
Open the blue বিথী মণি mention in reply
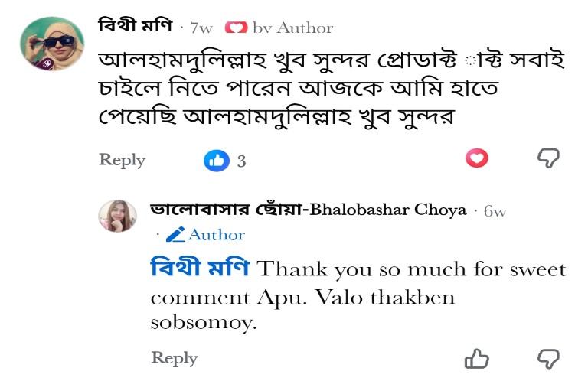(200, 268)
